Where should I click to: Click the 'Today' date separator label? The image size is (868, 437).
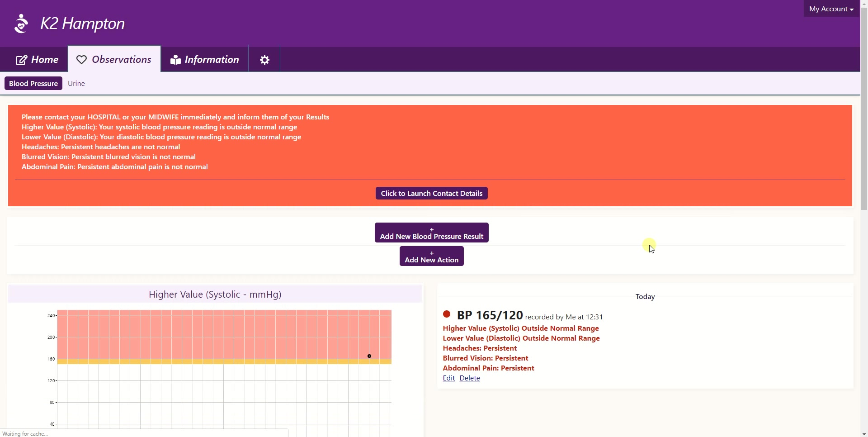click(645, 297)
